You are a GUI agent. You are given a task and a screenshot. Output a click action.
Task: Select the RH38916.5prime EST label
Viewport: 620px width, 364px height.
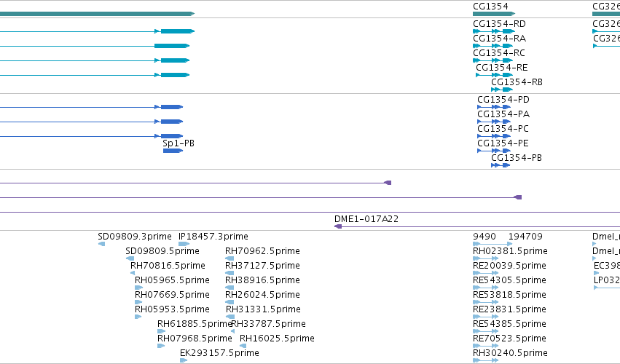point(262,280)
